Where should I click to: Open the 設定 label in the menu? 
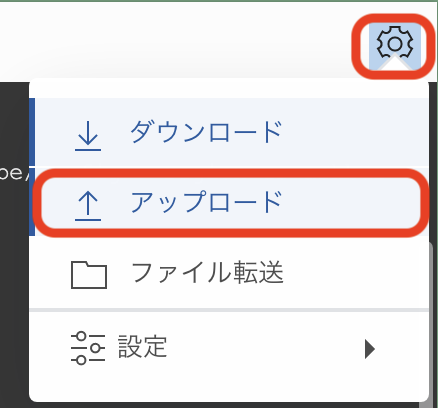(x=143, y=347)
